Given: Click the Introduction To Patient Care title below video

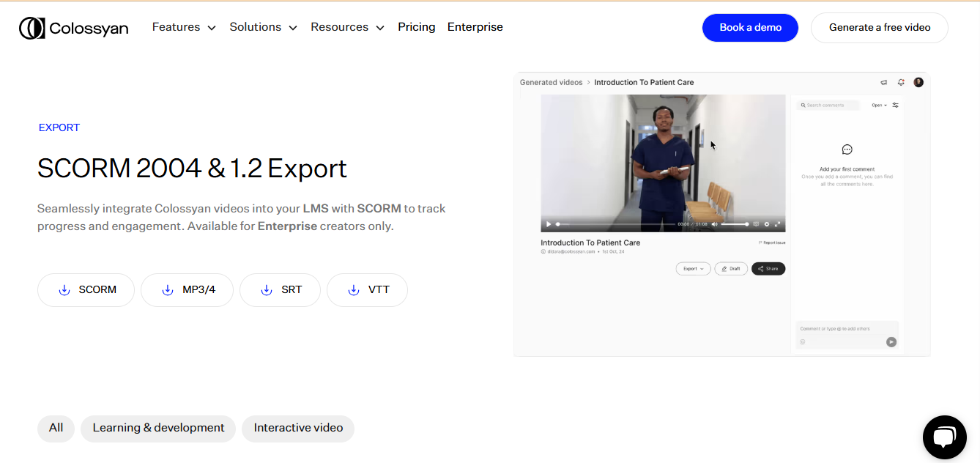Looking at the screenshot, I should pos(590,242).
